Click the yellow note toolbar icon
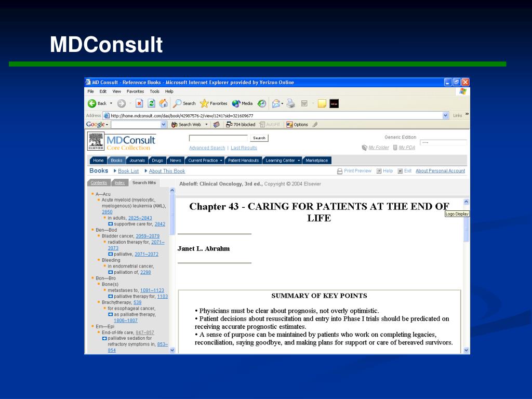 click(322, 103)
